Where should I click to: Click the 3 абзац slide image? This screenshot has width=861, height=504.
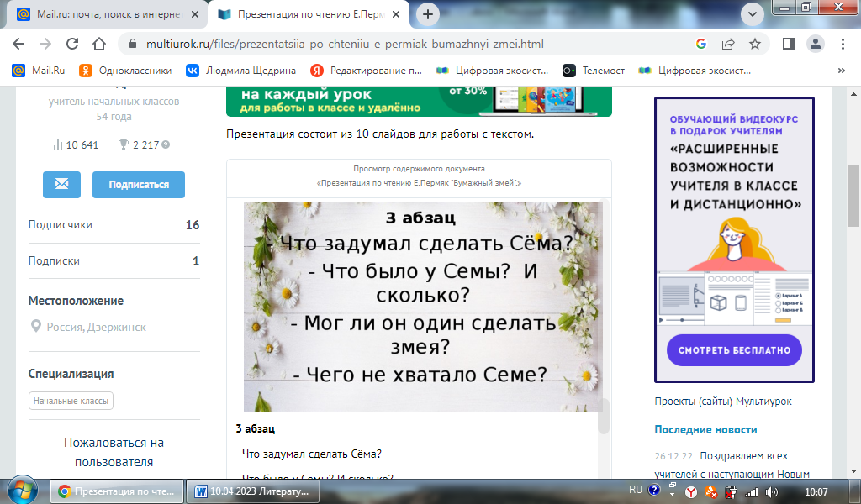click(x=423, y=307)
